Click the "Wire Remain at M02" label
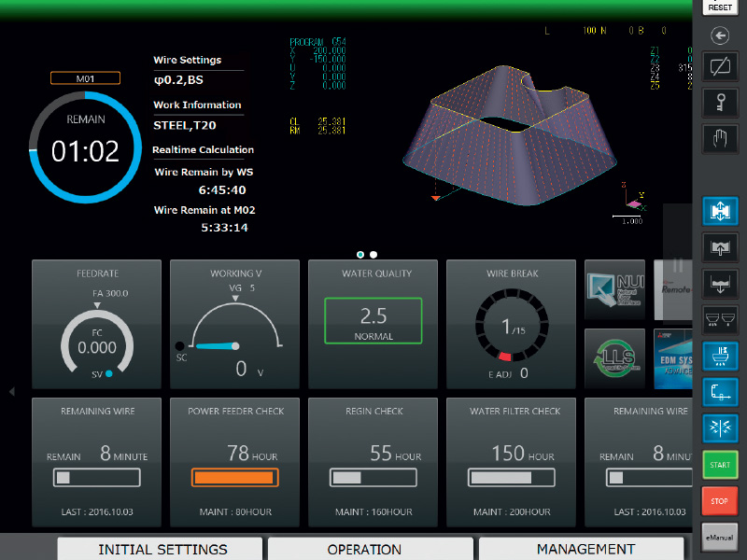747x560 pixels. pyautogui.click(x=204, y=210)
